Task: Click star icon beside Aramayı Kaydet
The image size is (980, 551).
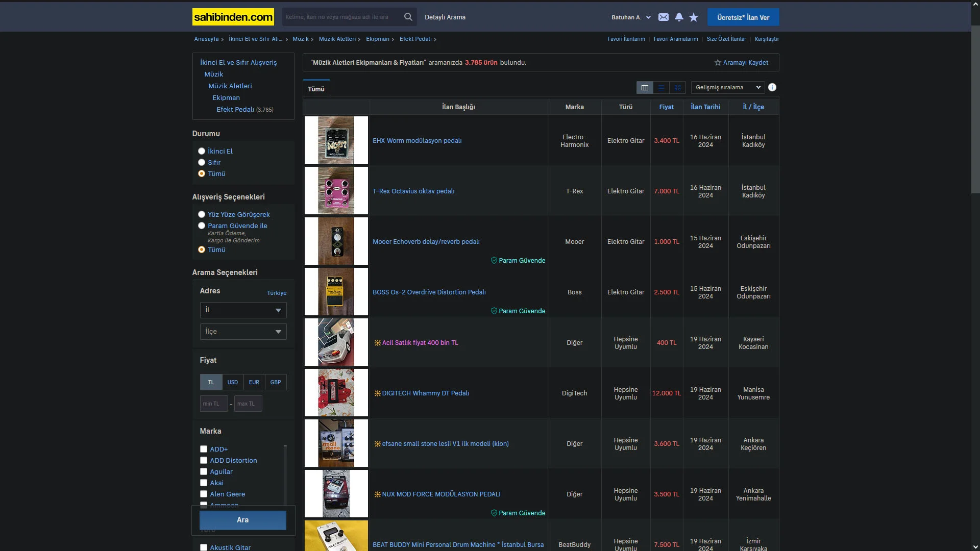Action: 718,62
